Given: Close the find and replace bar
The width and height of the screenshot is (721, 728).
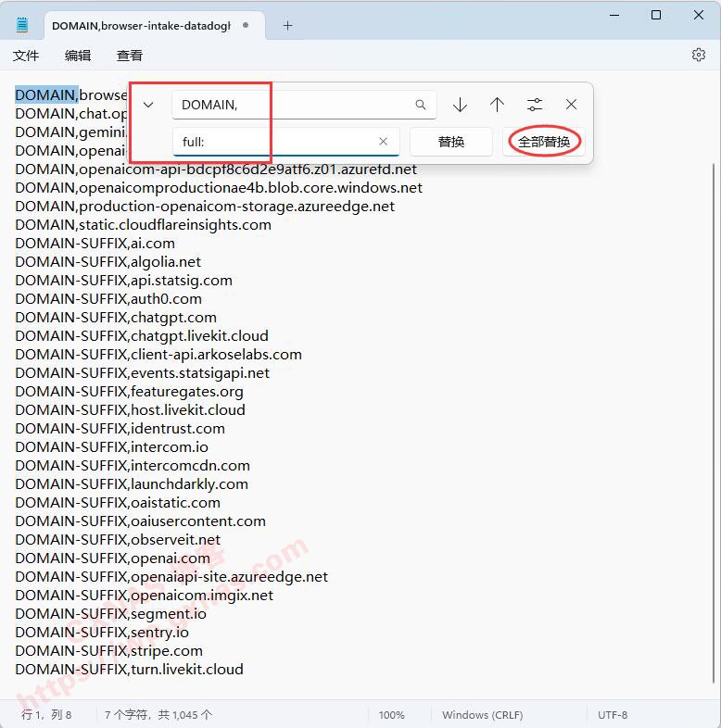Looking at the screenshot, I should pyautogui.click(x=572, y=105).
